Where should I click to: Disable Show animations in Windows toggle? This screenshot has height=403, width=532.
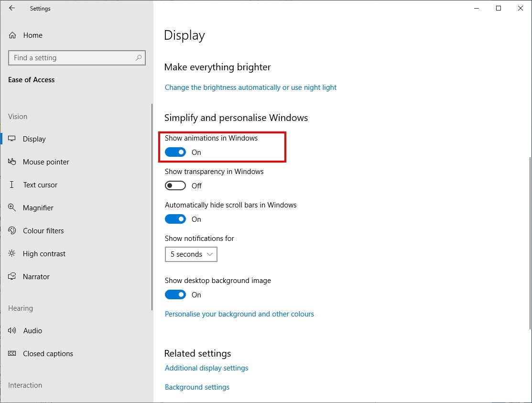[175, 152]
